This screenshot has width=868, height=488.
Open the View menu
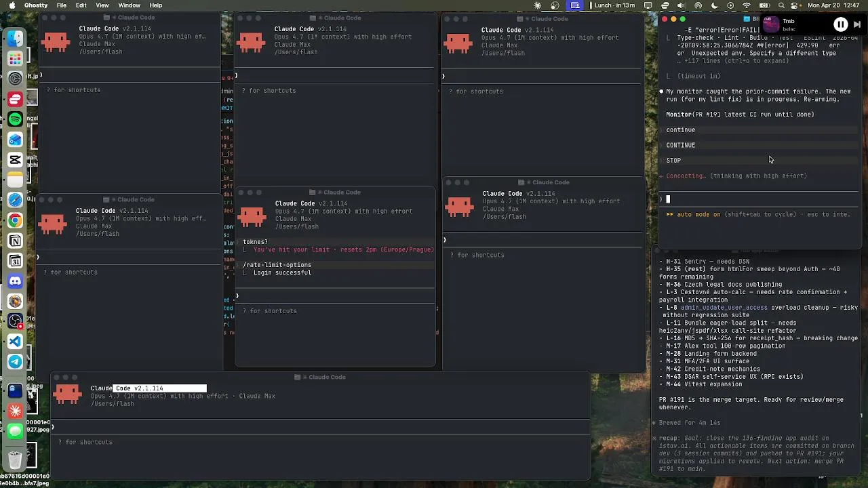tap(102, 5)
